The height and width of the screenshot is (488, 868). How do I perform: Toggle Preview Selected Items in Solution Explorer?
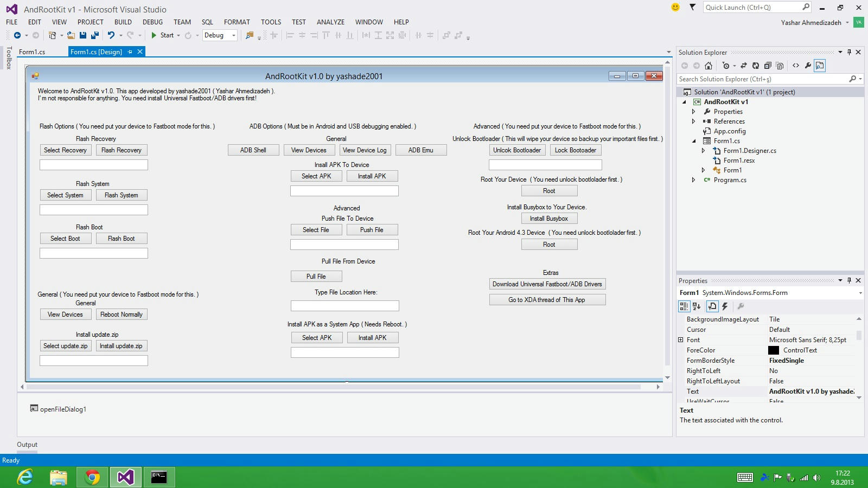click(820, 66)
